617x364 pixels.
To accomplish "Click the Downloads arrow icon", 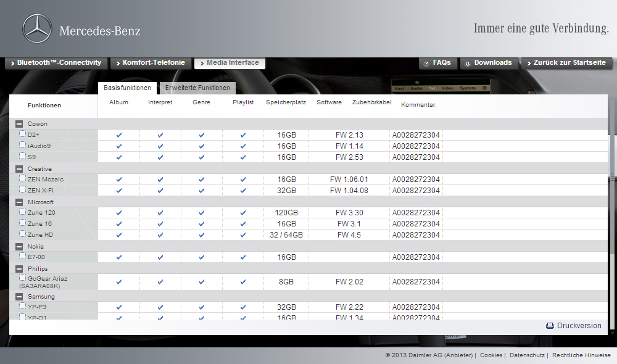I will click(468, 64).
